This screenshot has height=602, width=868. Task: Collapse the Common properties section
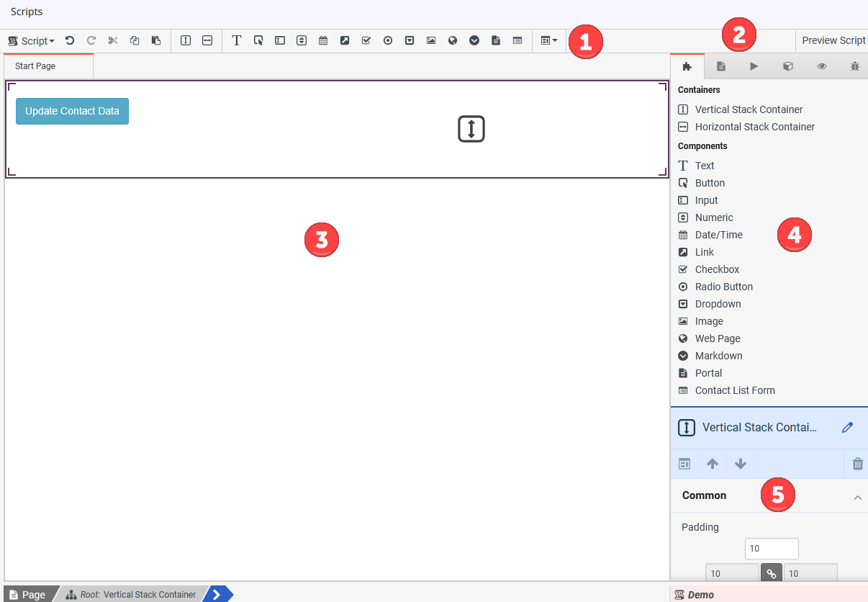pos(857,497)
